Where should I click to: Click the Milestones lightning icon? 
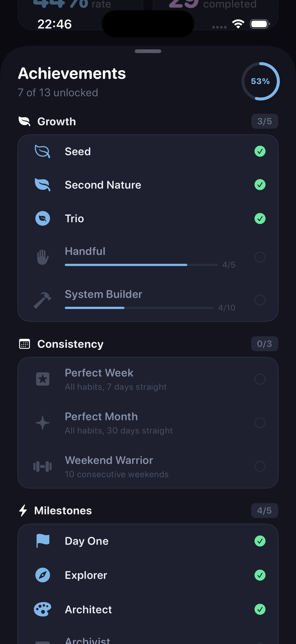pos(24,510)
